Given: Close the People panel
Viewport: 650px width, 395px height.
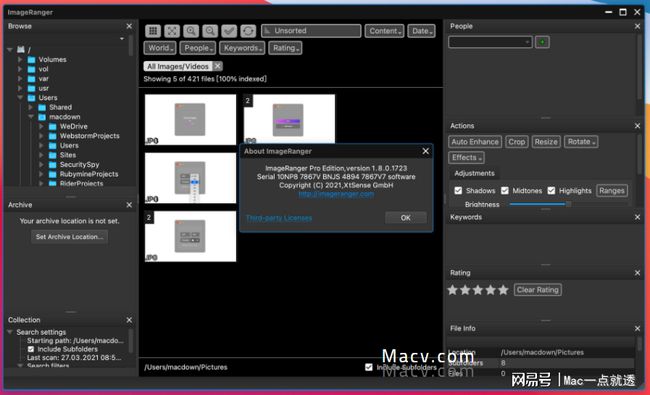Looking at the screenshot, I should click(638, 26).
